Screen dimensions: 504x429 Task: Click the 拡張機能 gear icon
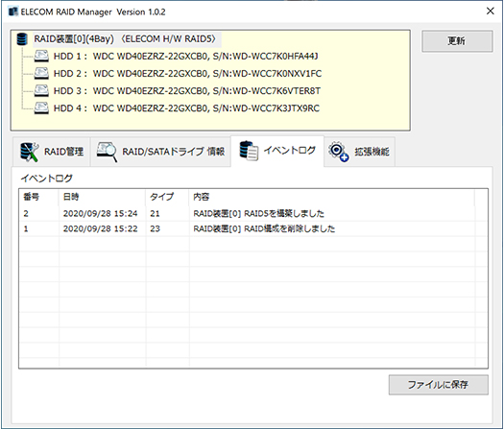tap(339, 152)
